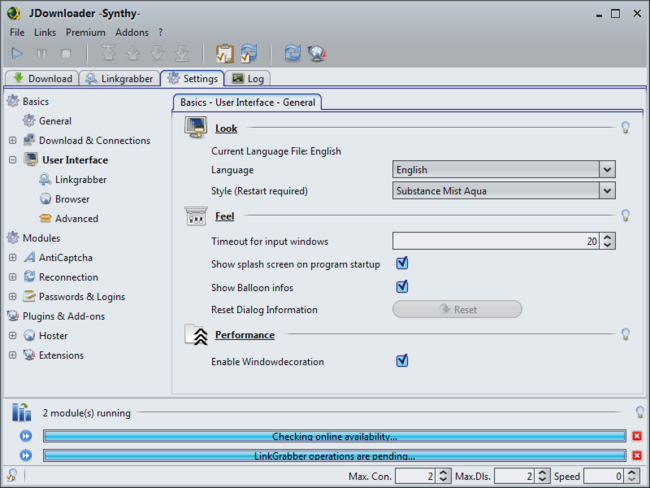The height and width of the screenshot is (488, 650).
Task: Open the Language dropdown showing English
Action: (504, 170)
